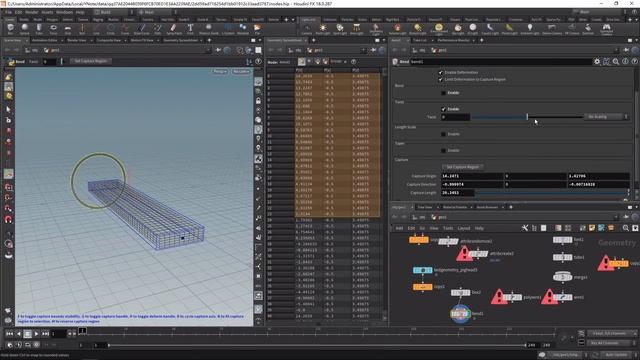Viewport: 640px width, 360px height.
Task: Select the Spray Paint shelf tool
Action: point(174,29)
